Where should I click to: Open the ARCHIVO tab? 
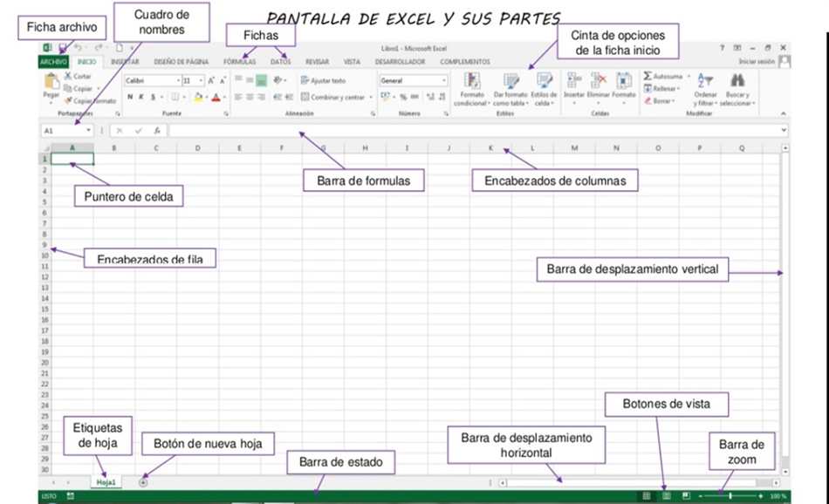(53, 62)
